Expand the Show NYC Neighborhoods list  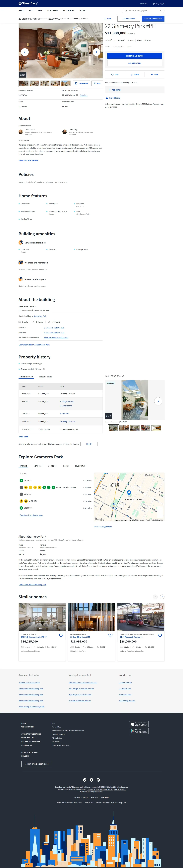coord(37,764)
